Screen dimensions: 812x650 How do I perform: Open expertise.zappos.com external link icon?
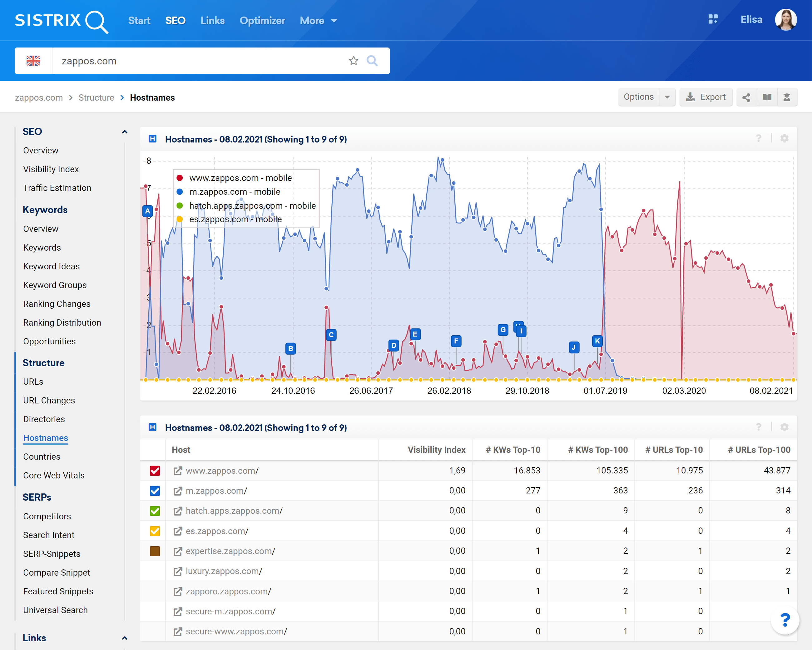coord(177,551)
